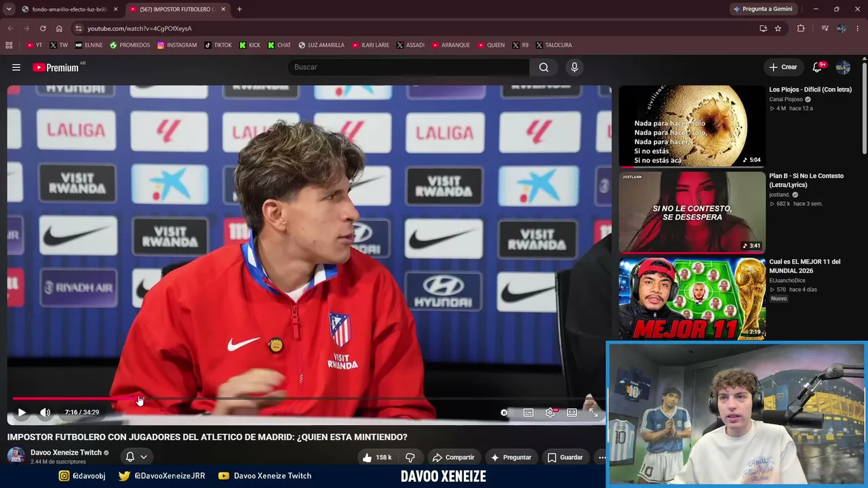Bookmark this page with the star

click(x=778, y=28)
